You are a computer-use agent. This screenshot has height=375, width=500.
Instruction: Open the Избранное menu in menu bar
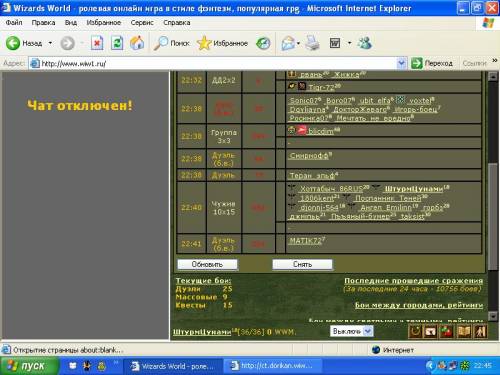(104, 23)
